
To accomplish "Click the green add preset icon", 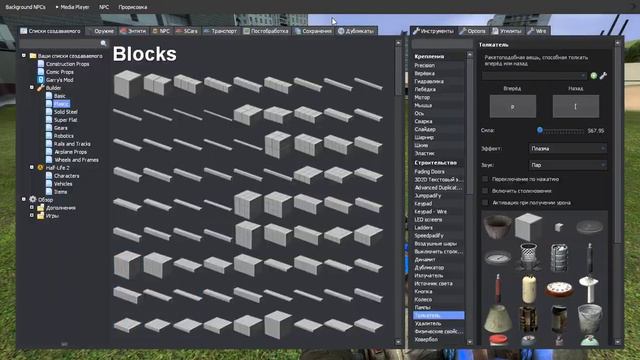I will pos(593,76).
